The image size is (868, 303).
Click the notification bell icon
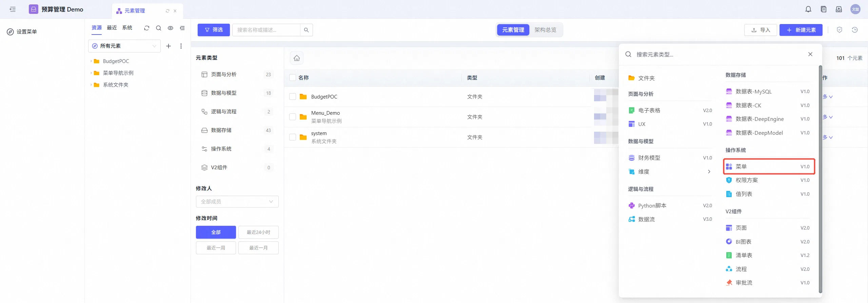[808, 9]
